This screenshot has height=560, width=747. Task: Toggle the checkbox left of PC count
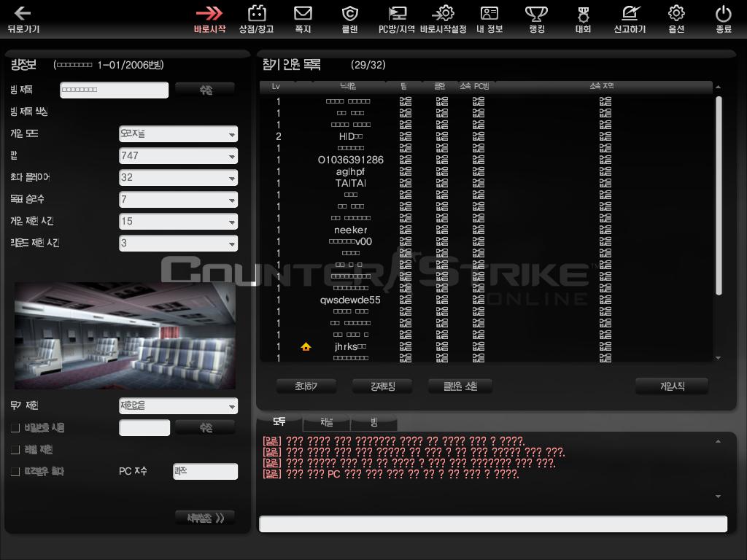(15, 472)
